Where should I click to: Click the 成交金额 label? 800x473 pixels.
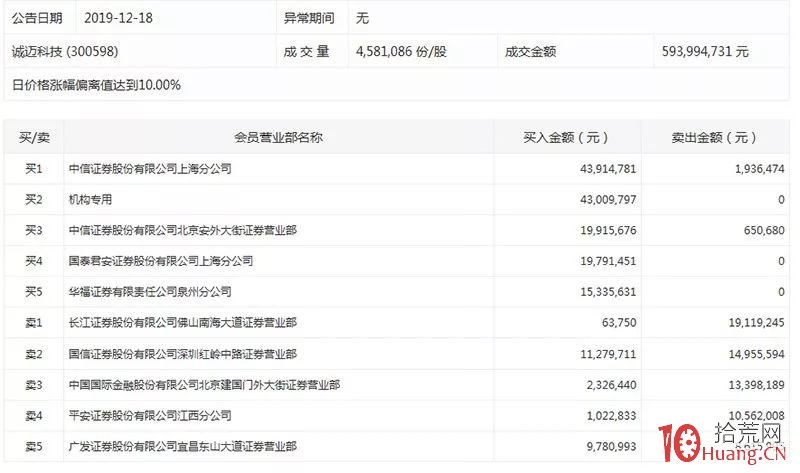click(530, 52)
